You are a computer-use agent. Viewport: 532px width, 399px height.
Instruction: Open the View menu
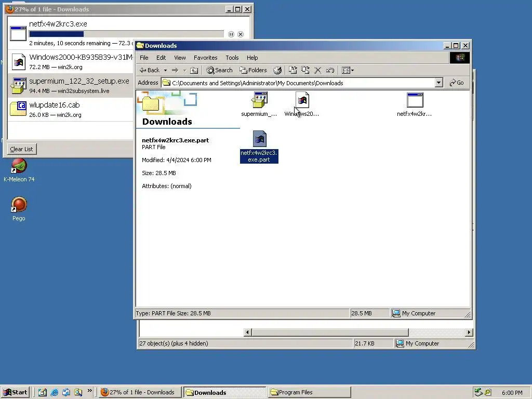coord(180,58)
